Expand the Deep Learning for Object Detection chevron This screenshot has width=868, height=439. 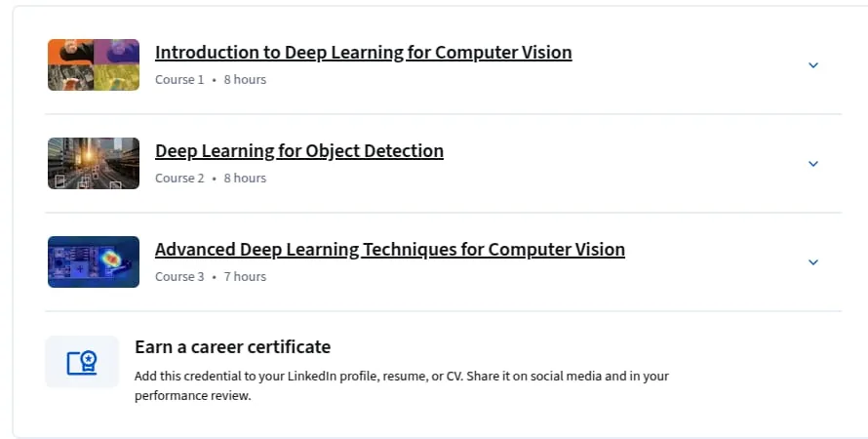tap(813, 164)
